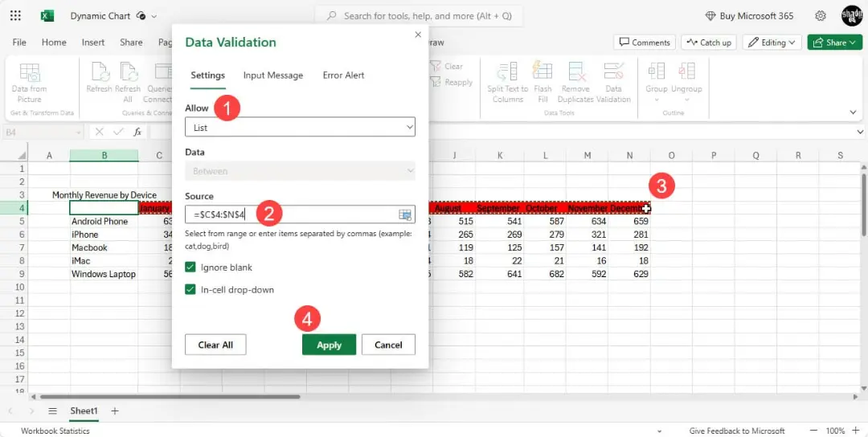This screenshot has height=437, width=868.
Task: Click Workbook Statistics in status bar
Action: coord(55,431)
